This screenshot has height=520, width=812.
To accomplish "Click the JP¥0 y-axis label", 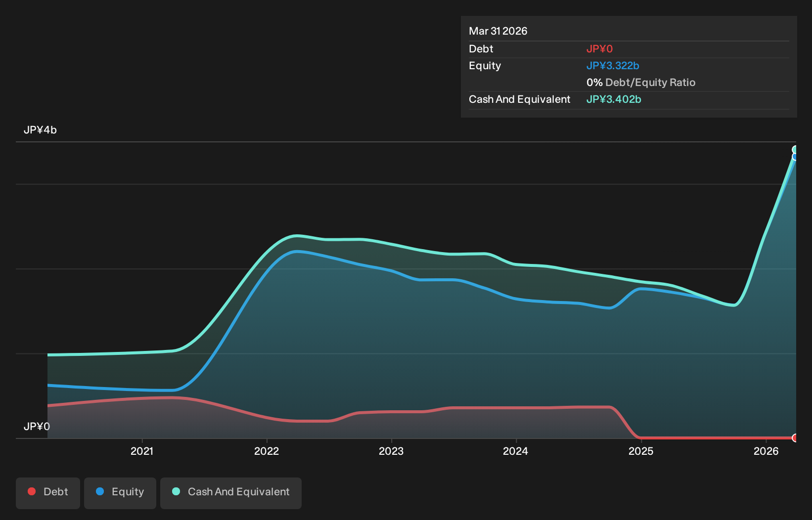I will coord(37,426).
